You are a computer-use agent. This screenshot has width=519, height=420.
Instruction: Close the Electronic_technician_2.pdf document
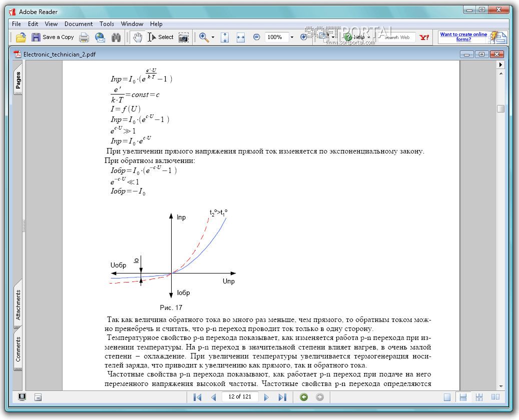point(497,54)
